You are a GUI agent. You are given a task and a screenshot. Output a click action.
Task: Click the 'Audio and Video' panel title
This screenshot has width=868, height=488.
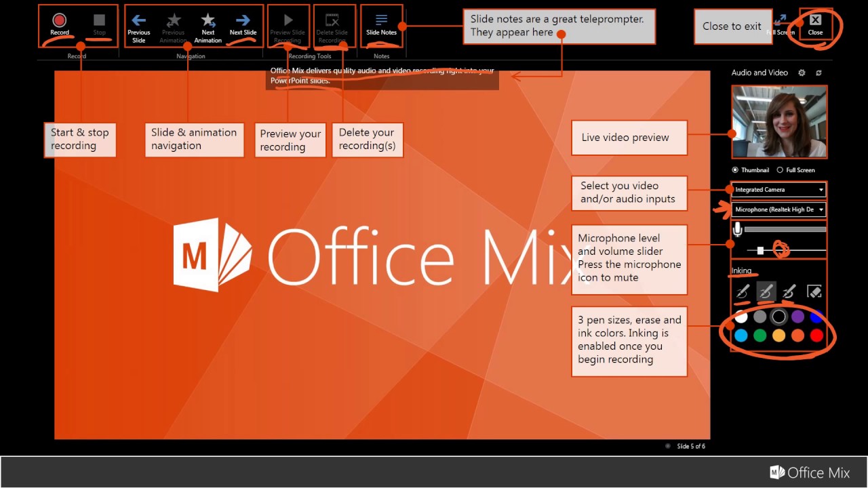tap(759, 73)
